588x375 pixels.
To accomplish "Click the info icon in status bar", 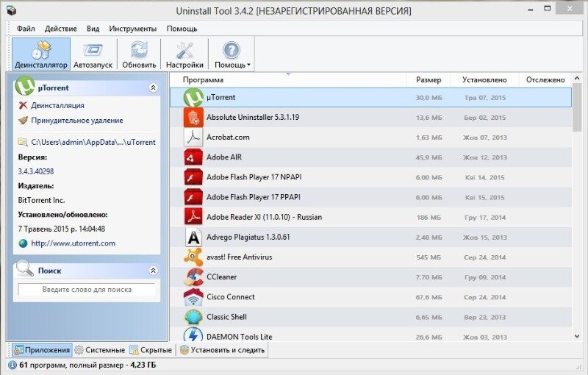I will [12, 365].
